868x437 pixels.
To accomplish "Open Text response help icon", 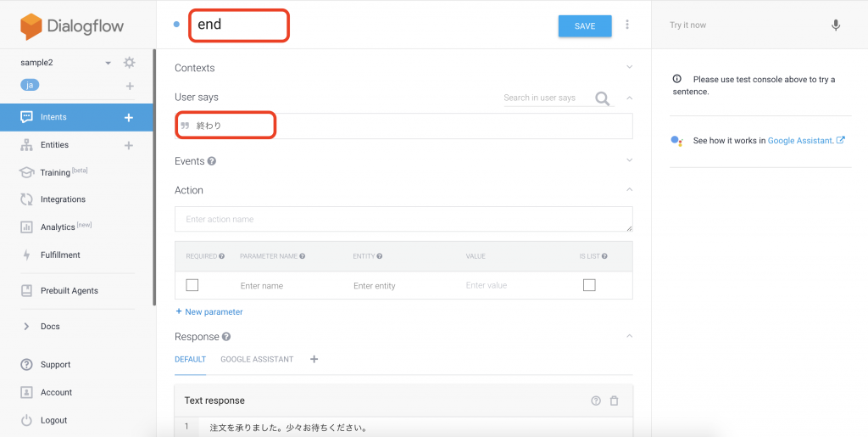I will tap(596, 401).
